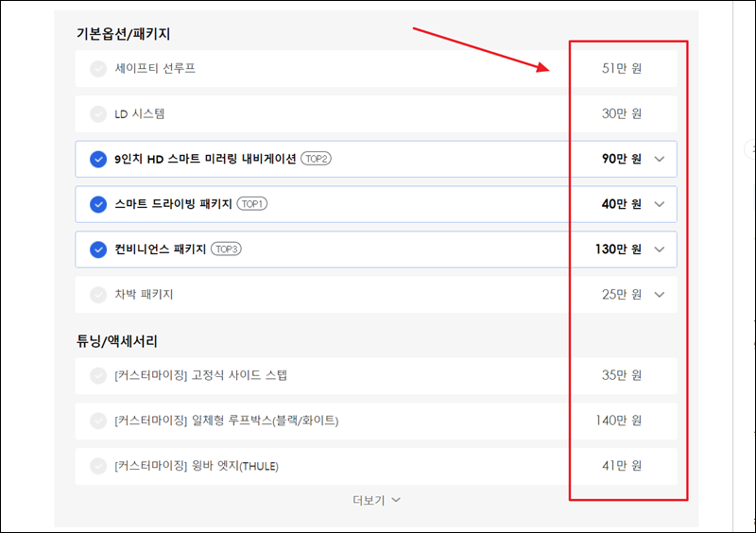Screen dimensions: 756x533
Task: Check 윙바 엣지(THULE) option
Action: point(98,466)
